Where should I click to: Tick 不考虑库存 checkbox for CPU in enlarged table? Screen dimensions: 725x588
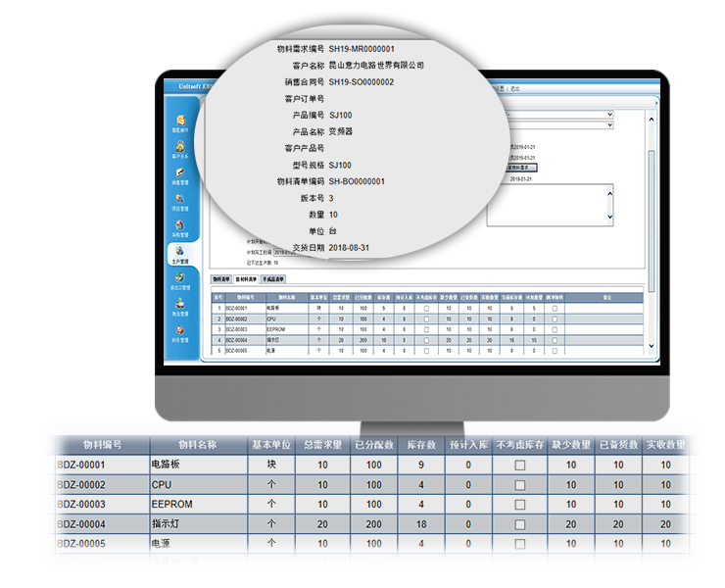[520, 485]
